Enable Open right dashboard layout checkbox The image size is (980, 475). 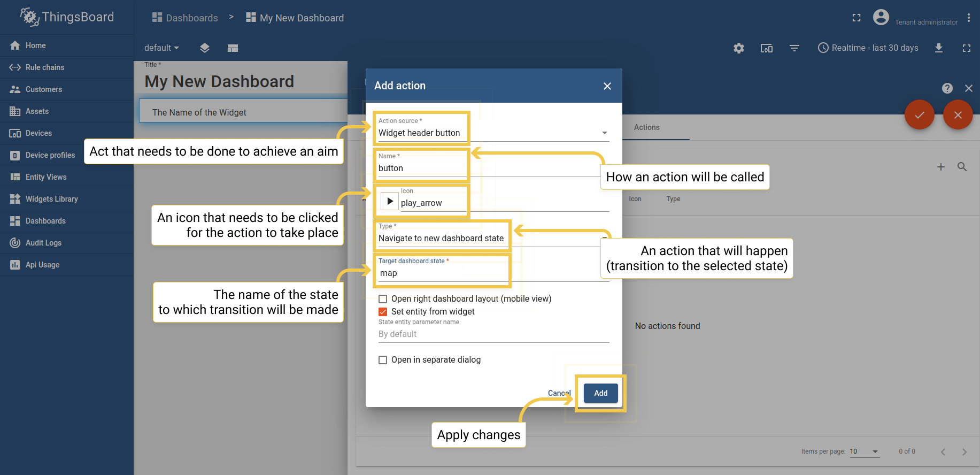383,299
